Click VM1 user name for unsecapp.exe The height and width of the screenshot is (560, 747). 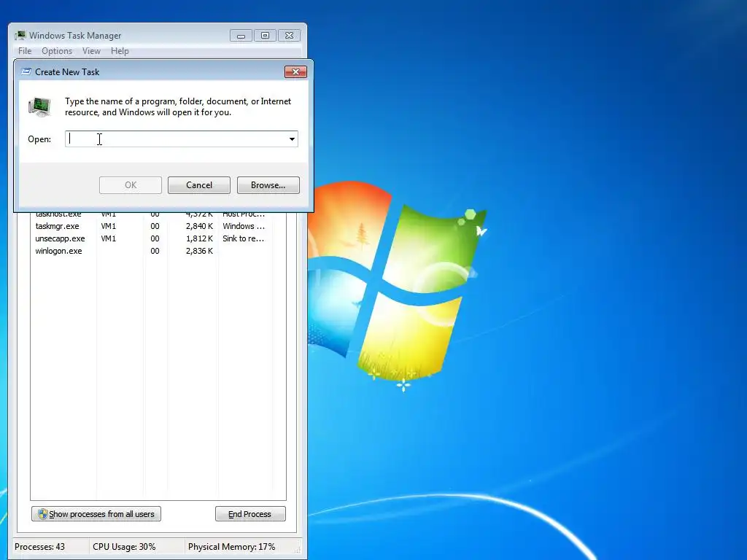(x=108, y=238)
